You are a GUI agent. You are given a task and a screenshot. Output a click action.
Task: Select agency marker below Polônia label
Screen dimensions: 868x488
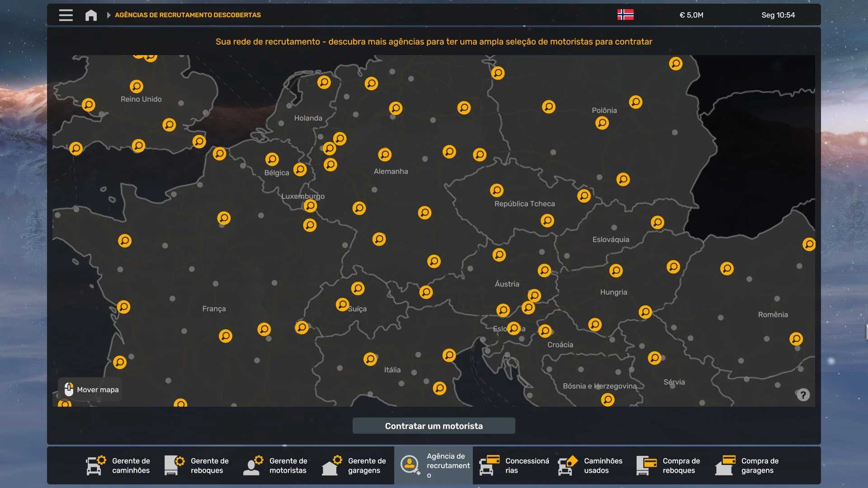tap(602, 123)
